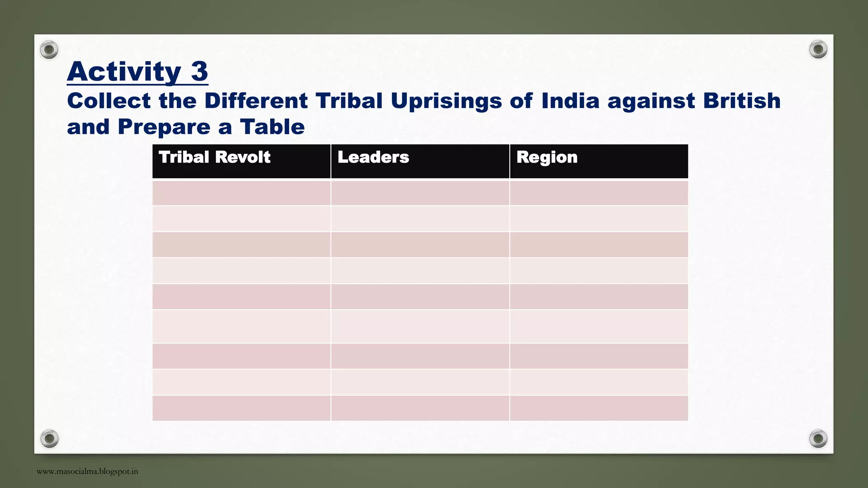Click the Leaders column header
The image size is (868, 488).
(420, 161)
